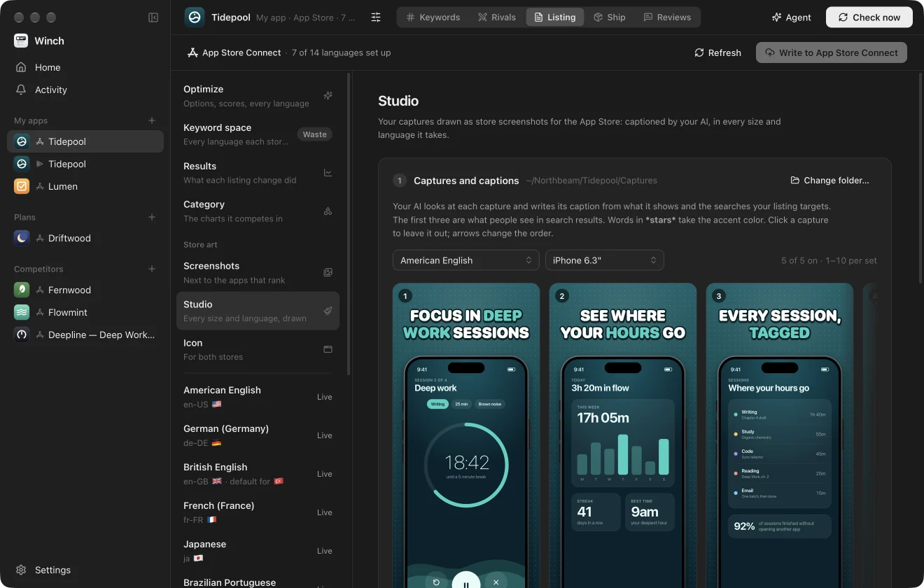Add a competitor with the plus icon
Viewport: 924px width, 588px height.
pos(152,269)
